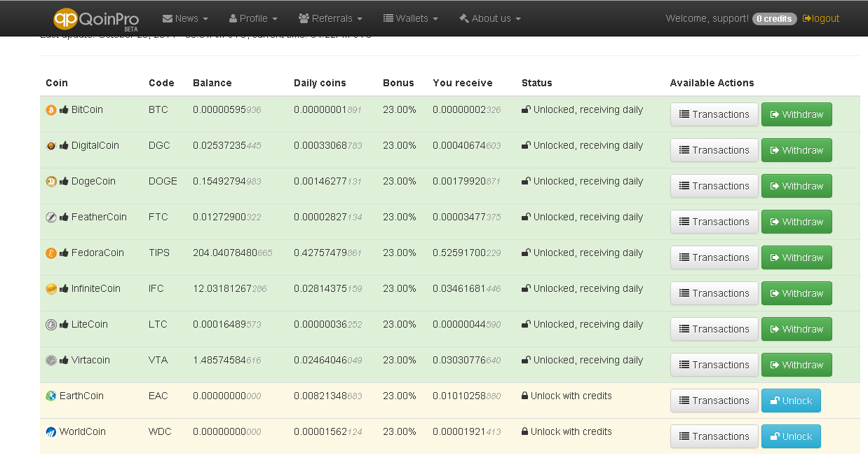The height and width of the screenshot is (463, 868).
Task: Click thumbs-up icon beside FedoraCoin
Action: (64, 253)
